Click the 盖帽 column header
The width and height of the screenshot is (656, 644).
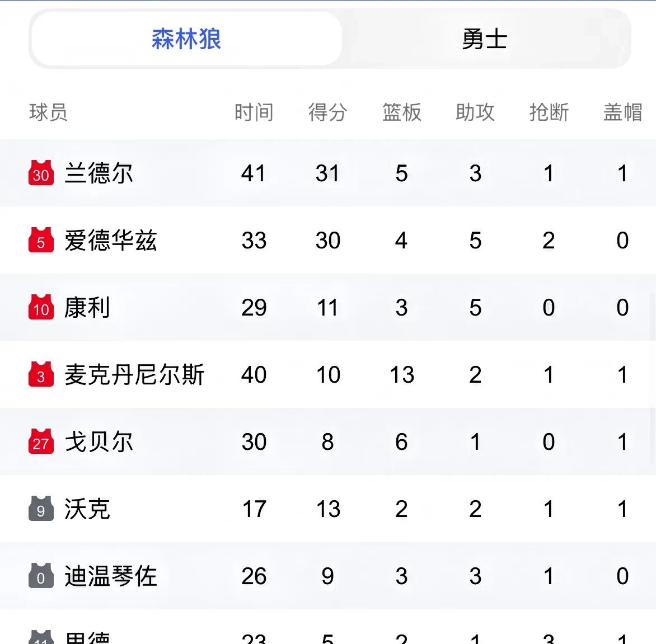622,112
